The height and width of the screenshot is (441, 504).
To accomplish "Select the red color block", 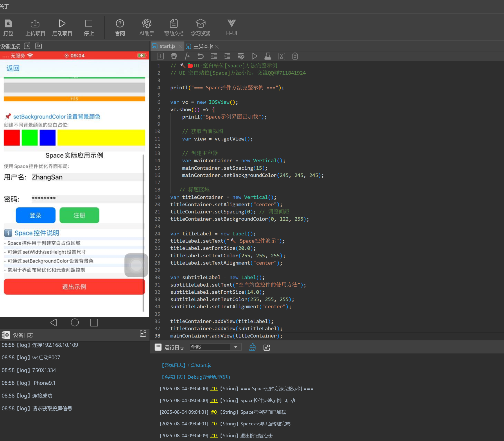I will 12,137.
